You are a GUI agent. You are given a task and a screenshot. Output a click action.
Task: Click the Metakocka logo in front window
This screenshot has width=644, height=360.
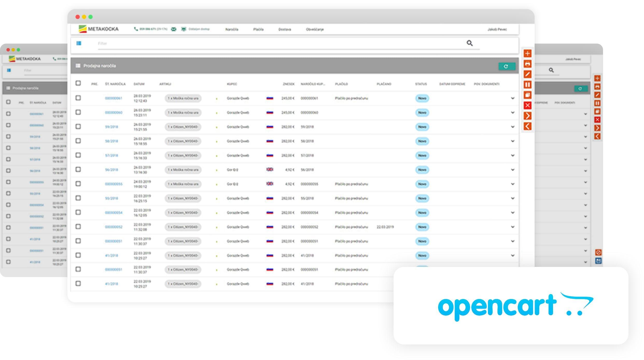99,29
